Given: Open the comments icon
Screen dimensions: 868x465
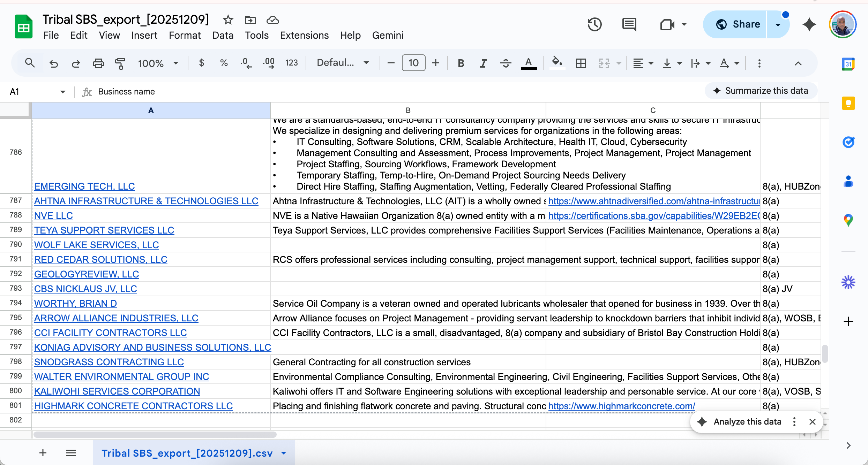Looking at the screenshot, I should point(629,24).
